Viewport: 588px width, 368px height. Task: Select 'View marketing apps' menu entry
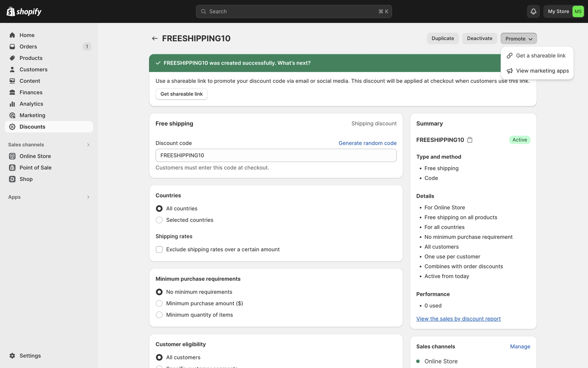(x=542, y=71)
